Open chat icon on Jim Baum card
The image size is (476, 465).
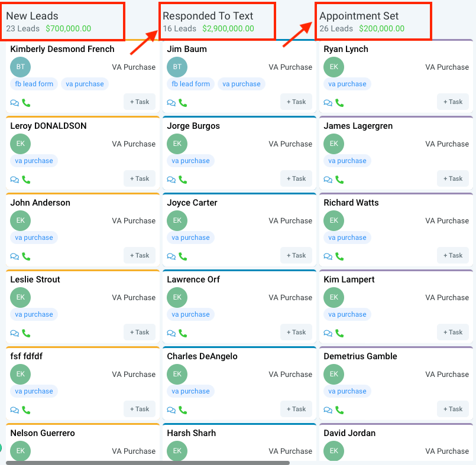171,103
